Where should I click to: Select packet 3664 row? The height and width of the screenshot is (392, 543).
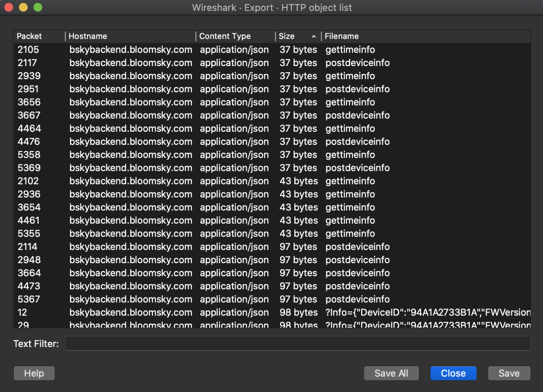(272, 273)
